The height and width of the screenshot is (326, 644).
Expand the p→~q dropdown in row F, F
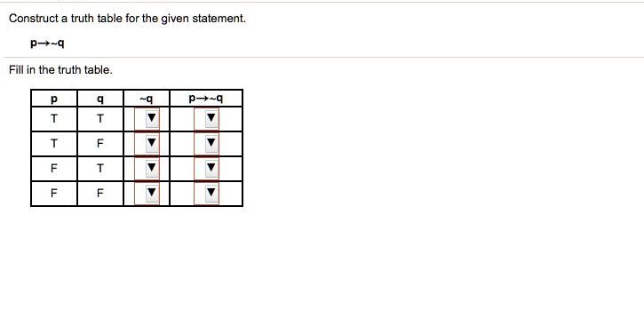pos(206,193)
